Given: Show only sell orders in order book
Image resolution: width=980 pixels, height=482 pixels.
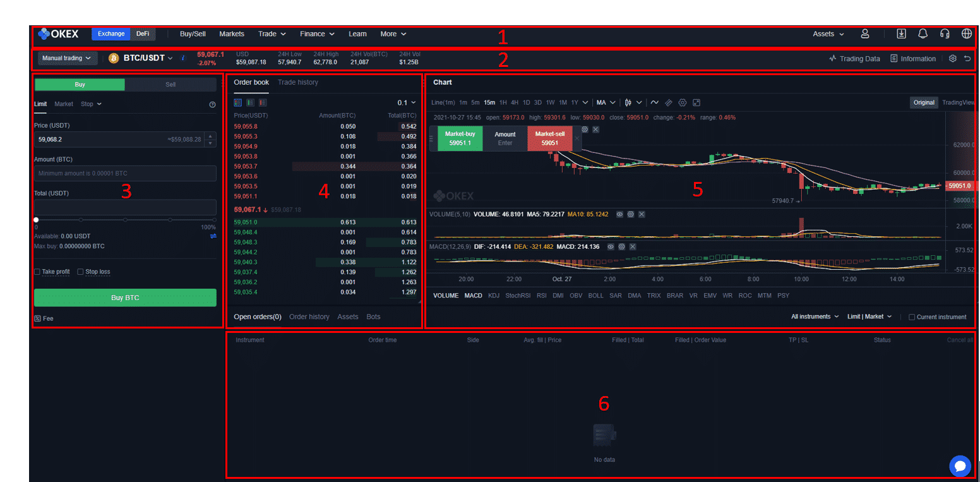Looking at the screenshot, I should [x=262, y=102].
